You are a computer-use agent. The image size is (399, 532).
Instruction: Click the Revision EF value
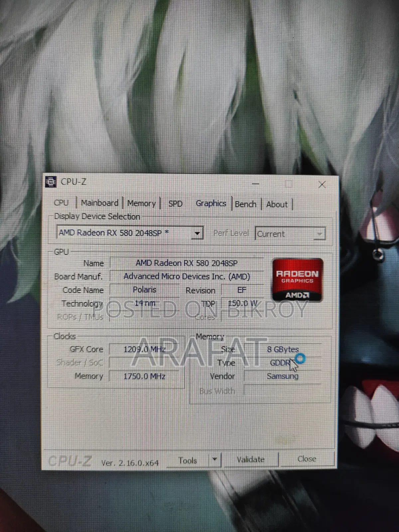click(242, 290)
